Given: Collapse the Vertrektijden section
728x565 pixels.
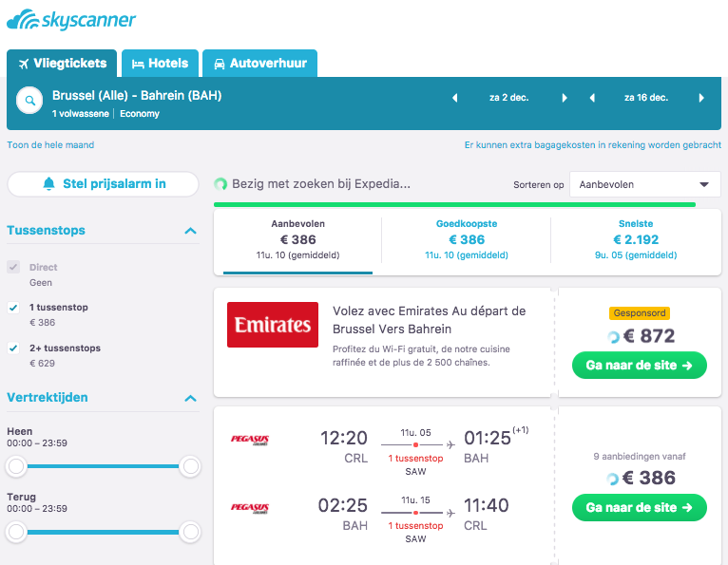Looking at the screenshot, I should click(x=190, y=398).
